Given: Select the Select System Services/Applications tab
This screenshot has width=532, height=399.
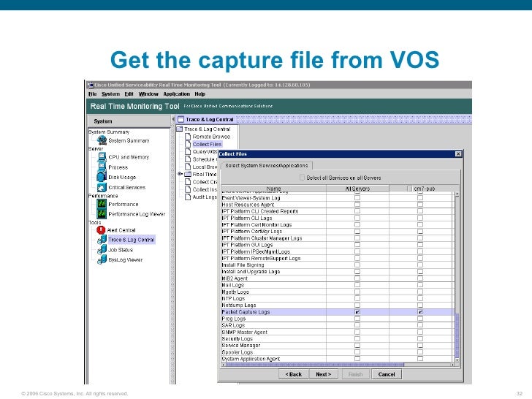Looking at the screenshot, I should tap(266, 166).
